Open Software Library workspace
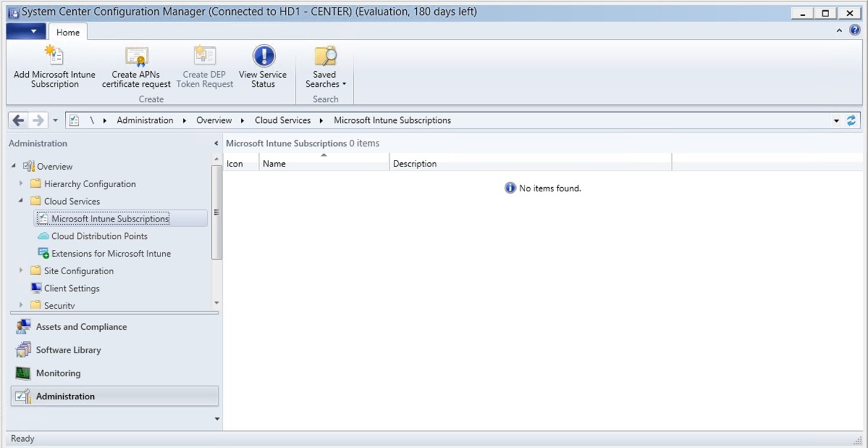Screen dimensions: 868x448 click(x=115, y=350)
